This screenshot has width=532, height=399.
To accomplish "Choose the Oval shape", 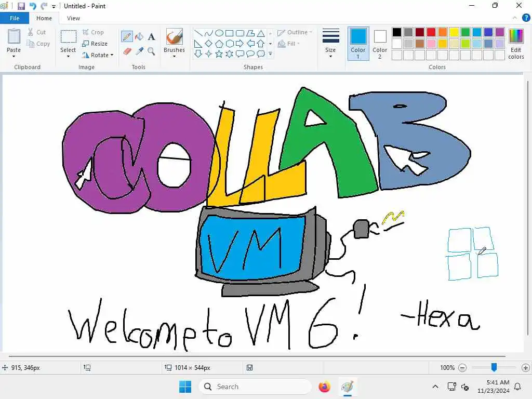I will click(219, 33).
